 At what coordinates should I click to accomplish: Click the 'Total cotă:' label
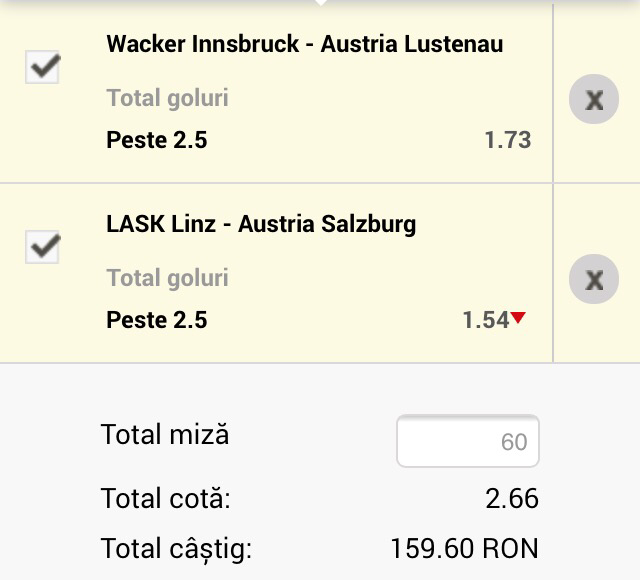[165, 497]
